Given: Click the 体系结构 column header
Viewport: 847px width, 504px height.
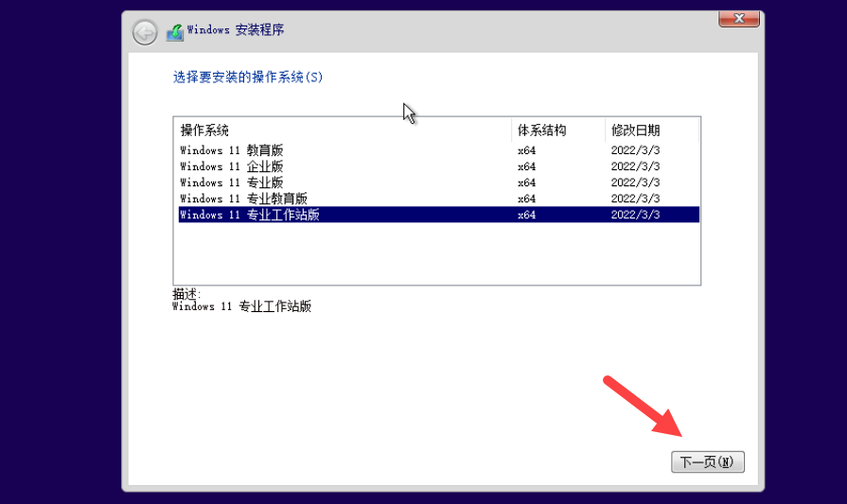Looking at the screenshot, I should [558, 130].
